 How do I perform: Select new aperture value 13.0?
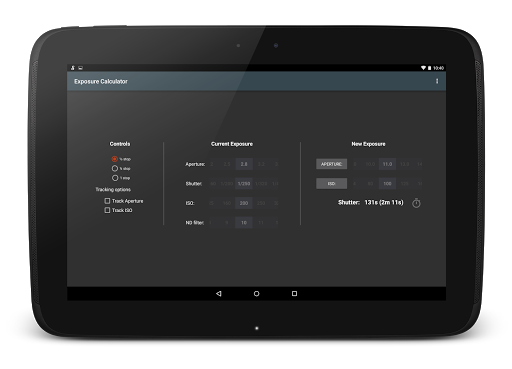pyautogui.click(x=404, y=164)
